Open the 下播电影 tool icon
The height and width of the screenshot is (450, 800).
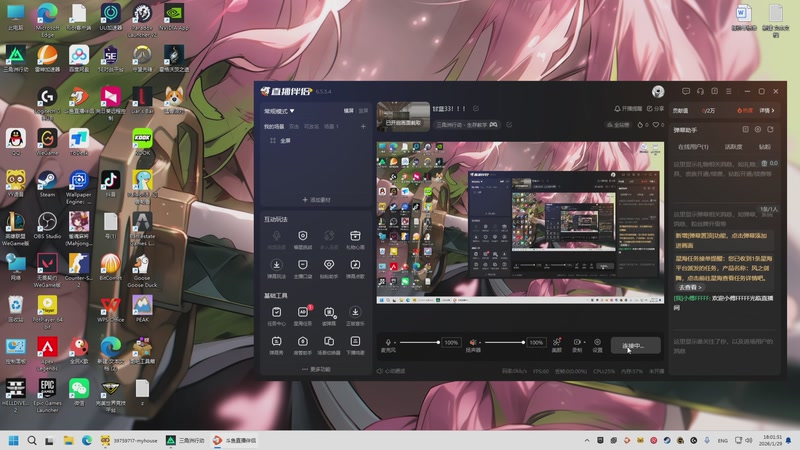[355, 341]
